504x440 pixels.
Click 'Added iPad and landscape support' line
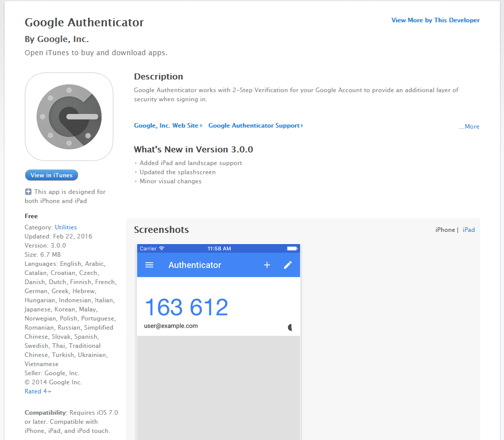191,163
